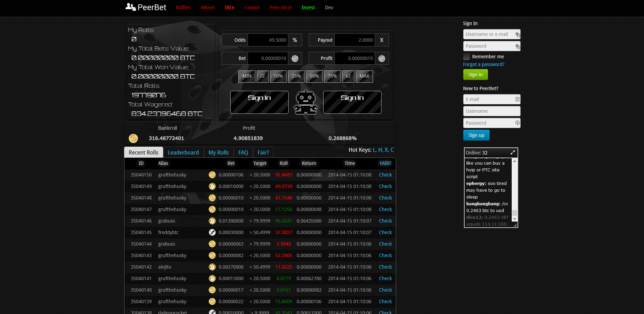
Task: Open the Dice menu item
Action: pos(230,7)
